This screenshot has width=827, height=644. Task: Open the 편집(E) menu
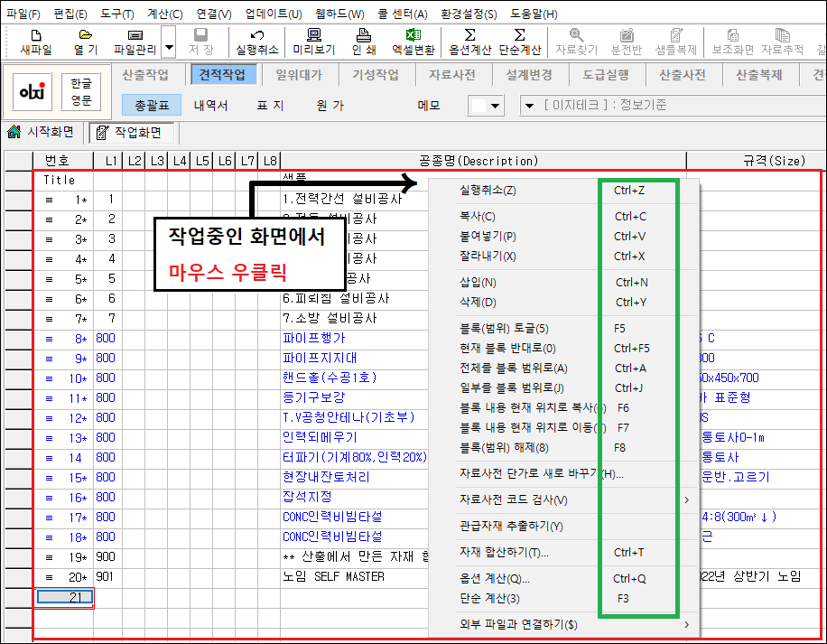70,14
